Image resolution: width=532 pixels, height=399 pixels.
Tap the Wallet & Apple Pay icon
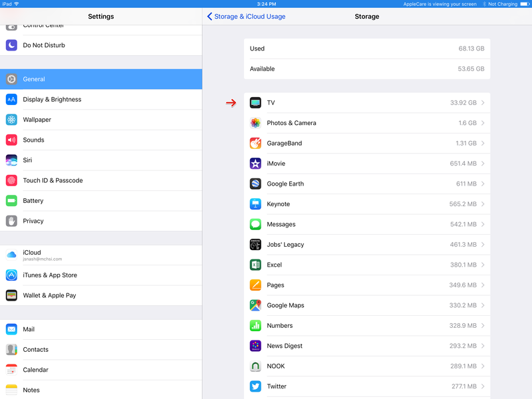[11, 295]
